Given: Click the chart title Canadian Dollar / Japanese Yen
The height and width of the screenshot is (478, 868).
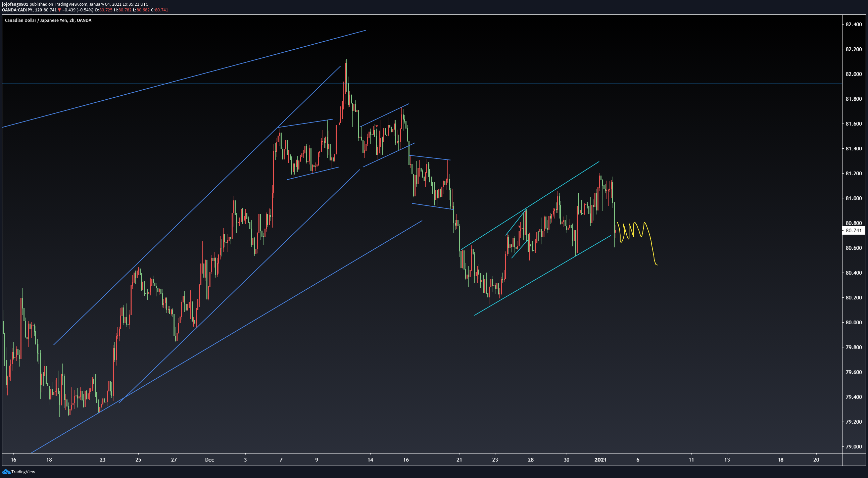Looking at the screenshot, I should 36,20.
